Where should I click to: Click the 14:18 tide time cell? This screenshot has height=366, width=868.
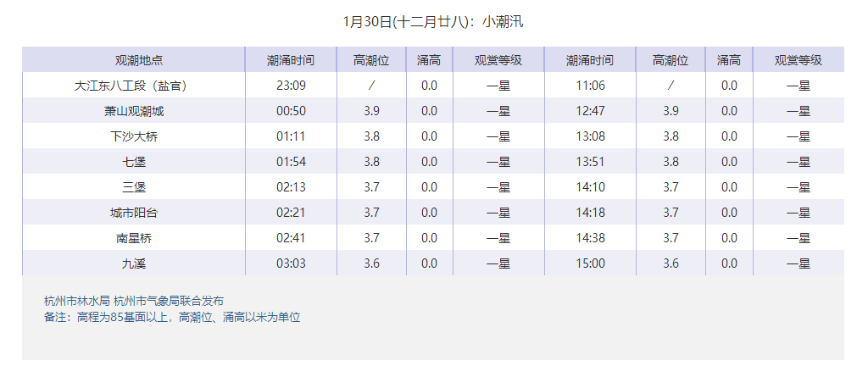(590, 213)
